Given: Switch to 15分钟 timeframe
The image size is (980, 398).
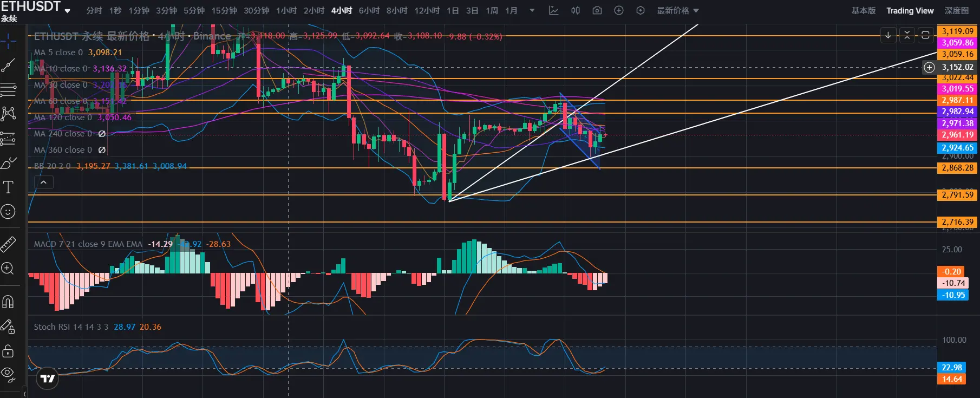Looking at the screenshot, I should [224, 11].
